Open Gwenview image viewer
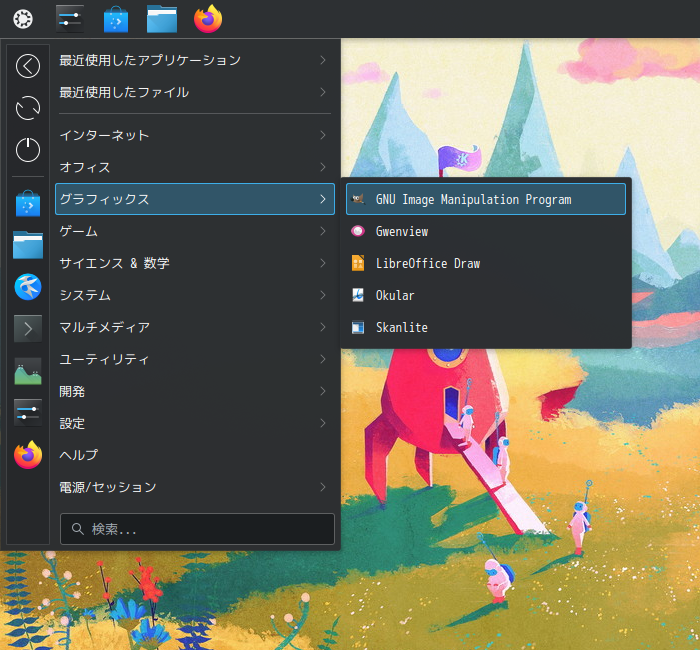 click(x=486, y=231)
